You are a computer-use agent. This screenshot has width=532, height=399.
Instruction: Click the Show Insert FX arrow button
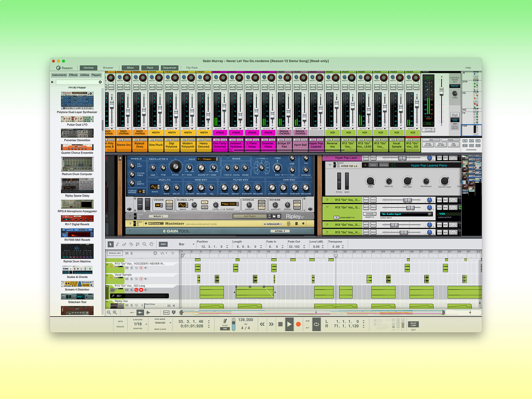click(x=336, y=218)
